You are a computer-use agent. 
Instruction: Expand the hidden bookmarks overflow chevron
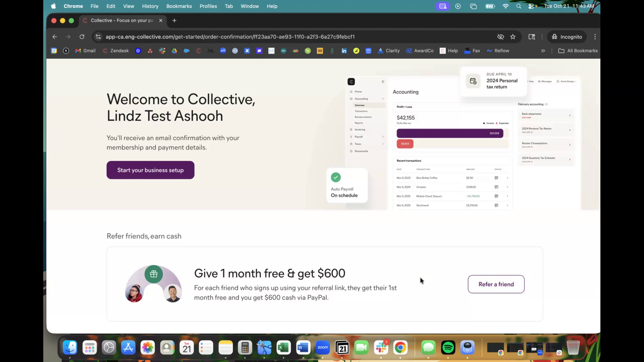(x=543, y=51)
